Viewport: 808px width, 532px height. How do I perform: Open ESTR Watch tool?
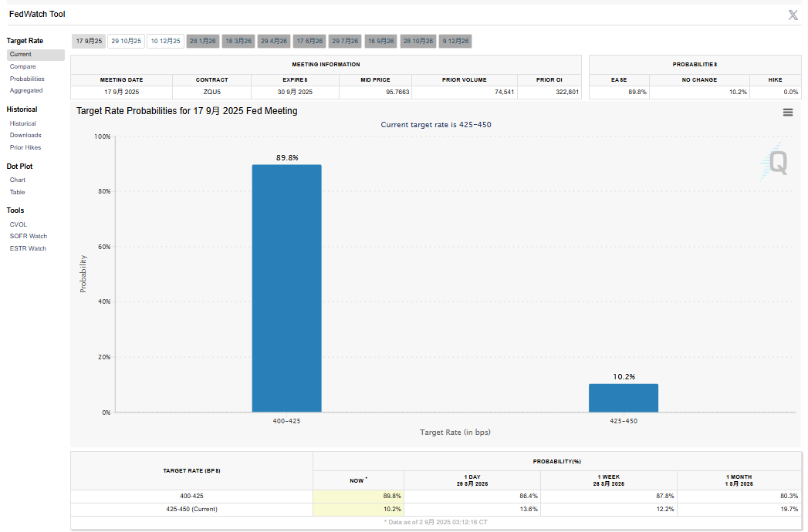(28, 248)
